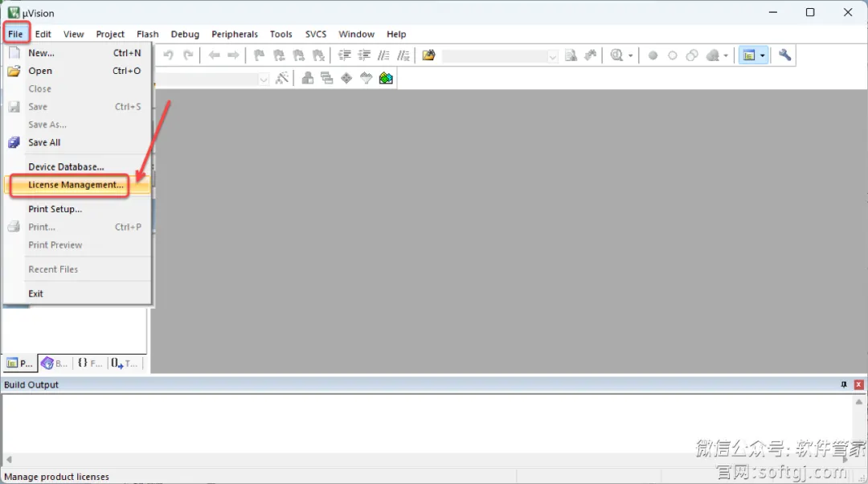Image resolution: width=868 pixels, height=484 pixels.
Task: Open the SVCS menu
Action: pyautogui.click(x=316, y=34)
